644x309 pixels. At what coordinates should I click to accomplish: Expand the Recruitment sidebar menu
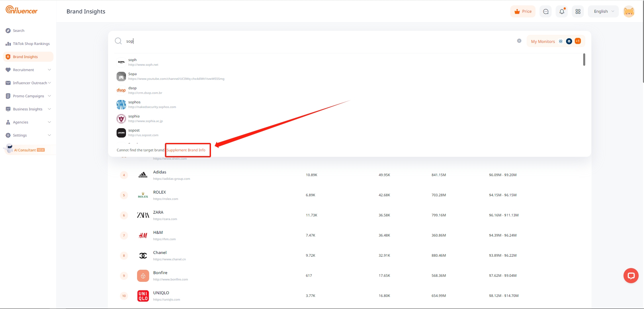tap(28, 70)
